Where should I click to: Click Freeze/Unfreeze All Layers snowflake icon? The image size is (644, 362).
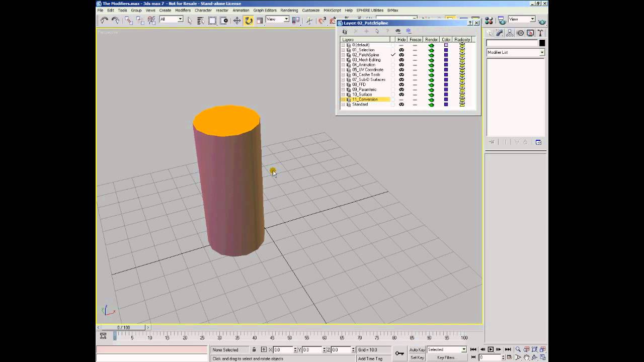tap(409, 31)
